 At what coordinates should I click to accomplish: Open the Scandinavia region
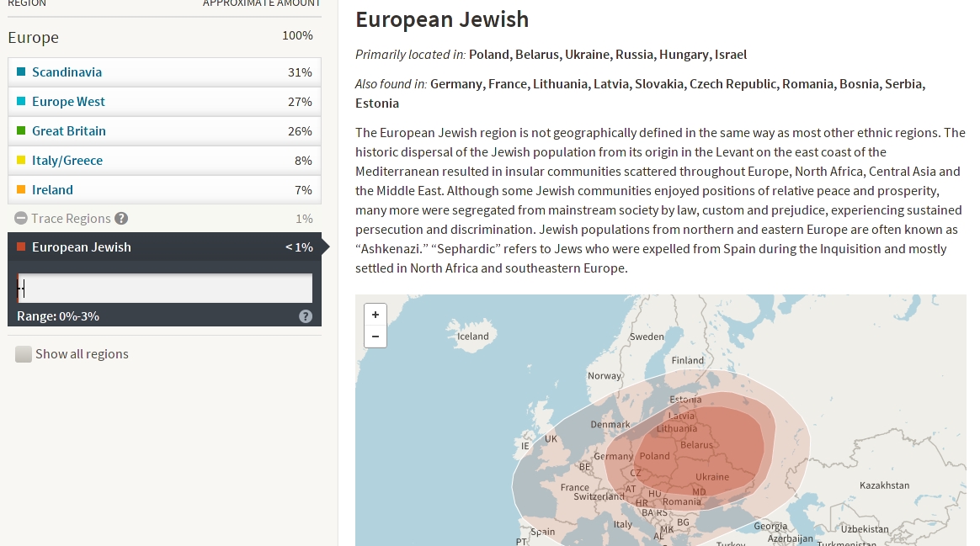[67, 72]
